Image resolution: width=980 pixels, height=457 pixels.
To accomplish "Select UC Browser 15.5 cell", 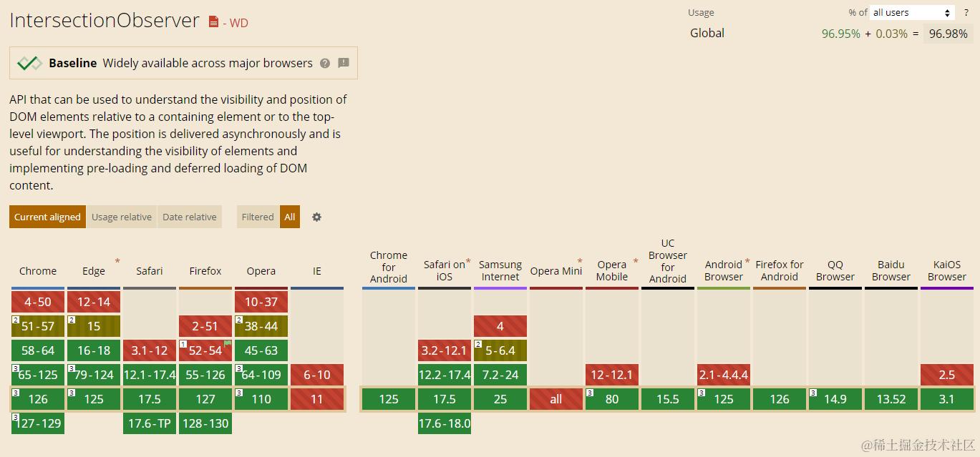I will [x=668, y=399].
